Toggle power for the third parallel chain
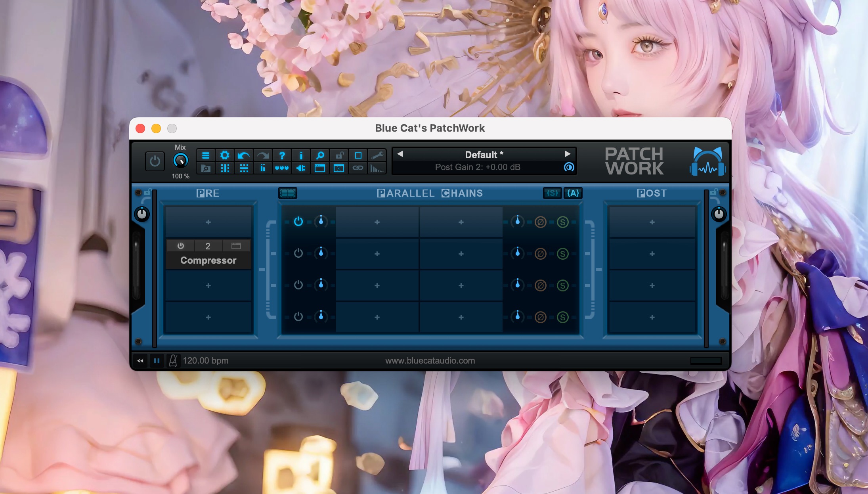 pyautogui.click(x=298, y=285)
